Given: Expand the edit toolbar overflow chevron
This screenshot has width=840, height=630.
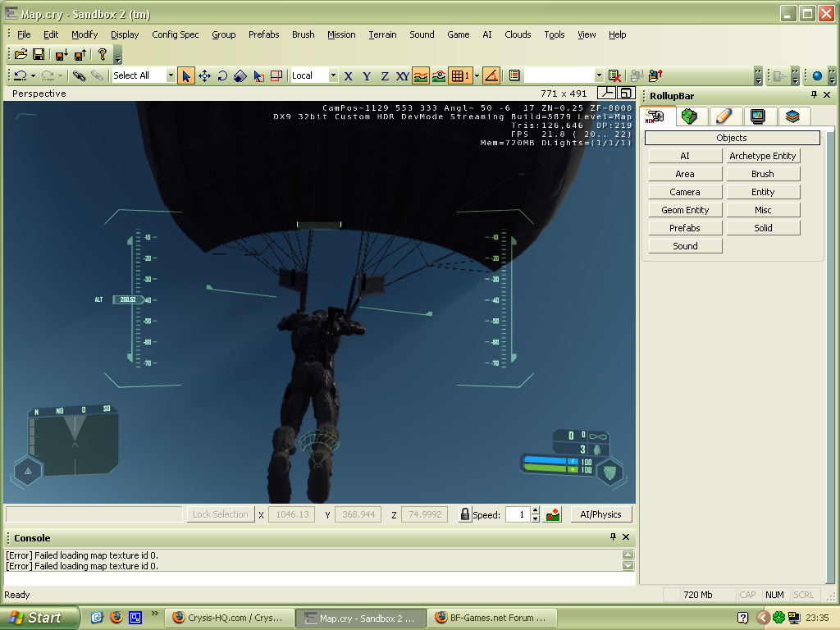Looking at the screenshot, I should point(757,76).
